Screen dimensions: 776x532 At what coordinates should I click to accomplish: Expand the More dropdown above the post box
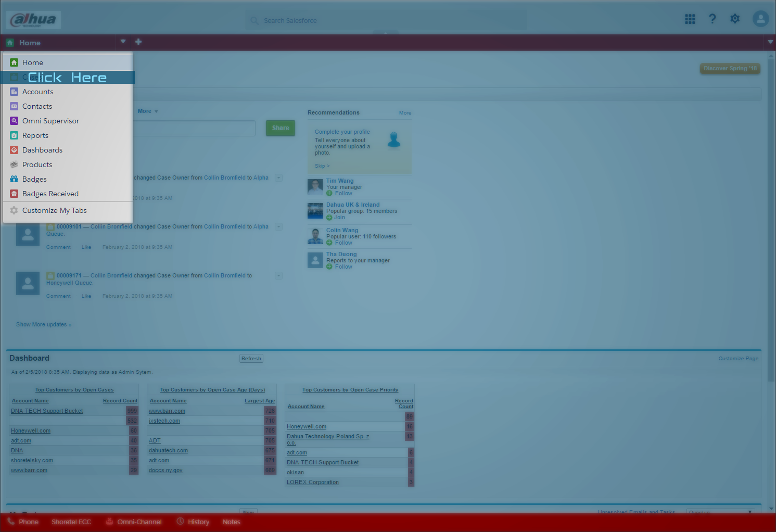pyautogui.click(x=148, y=111)
